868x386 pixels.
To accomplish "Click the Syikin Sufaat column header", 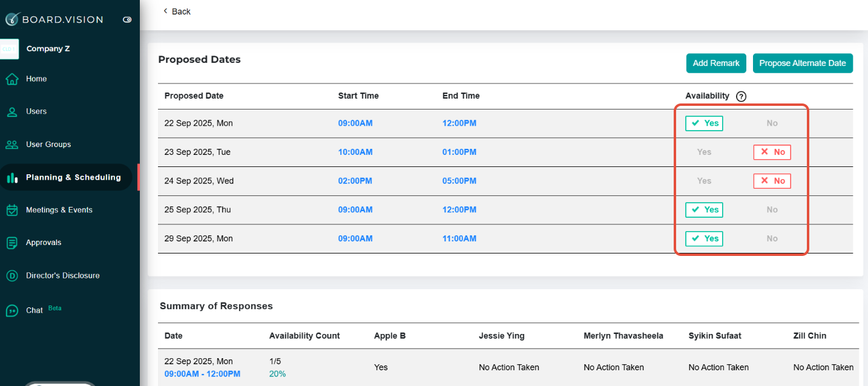I will click(x=715, y=336).
